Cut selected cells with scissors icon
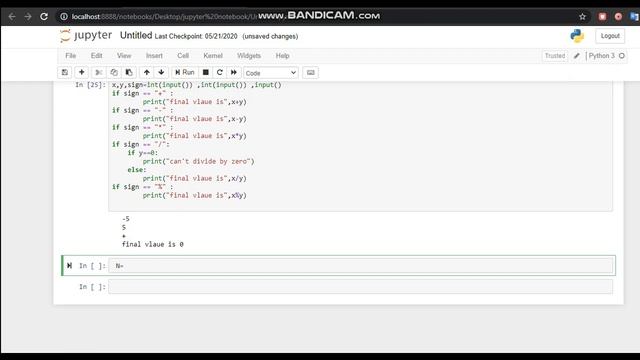The width and height of the screenshot is (640, 360). [98, 72]
